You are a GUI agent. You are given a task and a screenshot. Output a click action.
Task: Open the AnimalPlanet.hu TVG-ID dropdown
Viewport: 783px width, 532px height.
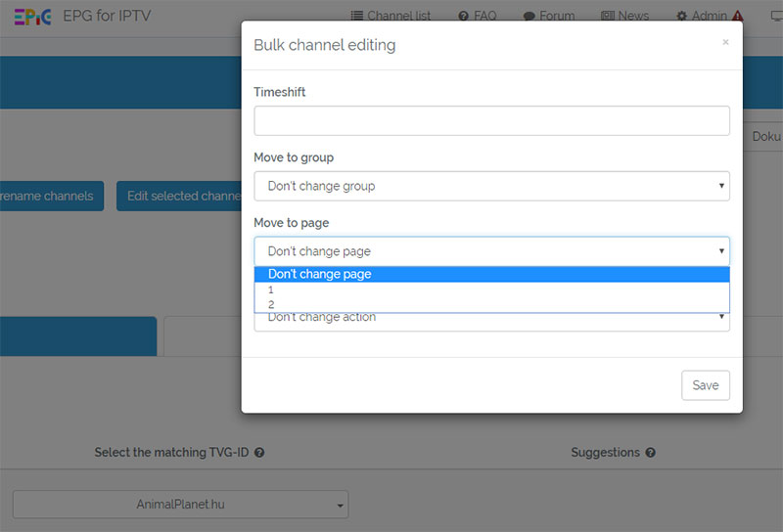click(180, 505)
